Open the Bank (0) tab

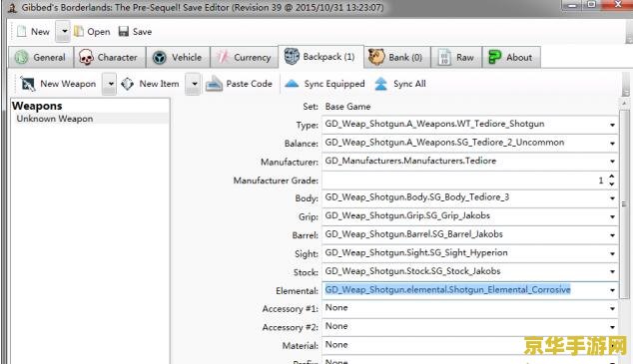click(x=396, y=57)
